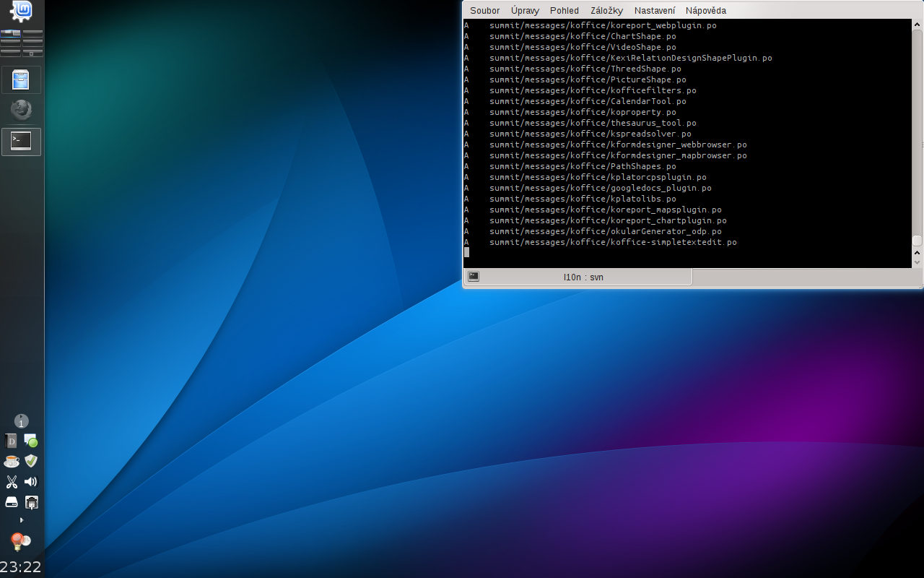Click the volume speaker icon
The width and height of the screenshot is (924, 578).
pyautogui.click(x=30, y=482)
